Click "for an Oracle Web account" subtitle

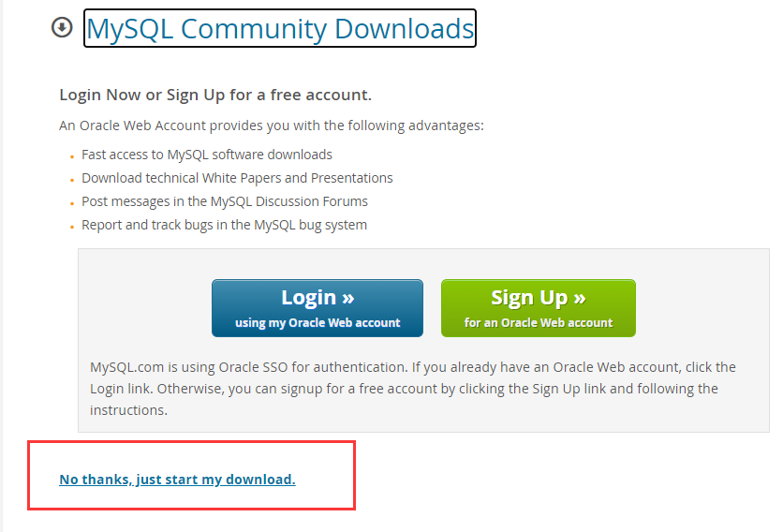[x=539, y=323]
